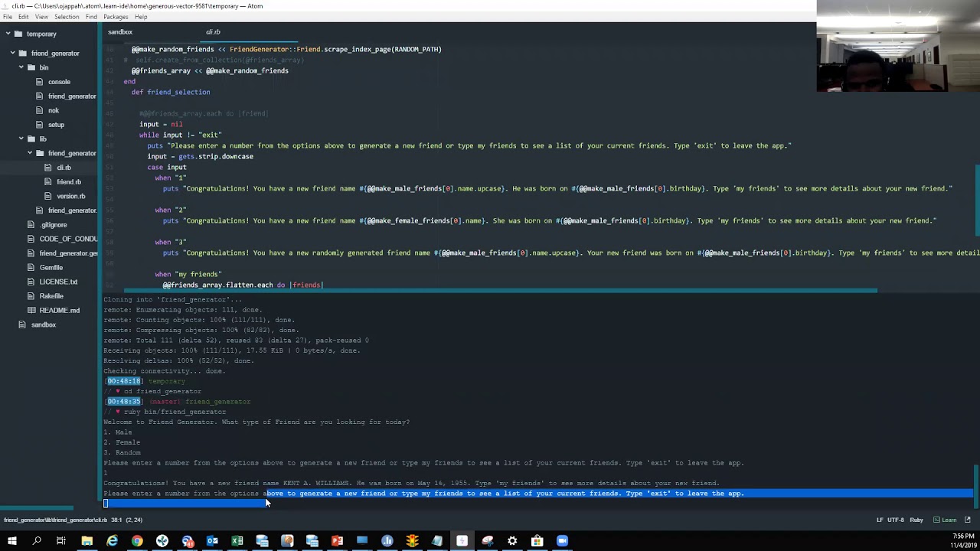This screenshot has height=551, width=980.
Task: Change the Ruby grammar selector
Action: pos(916,520)
